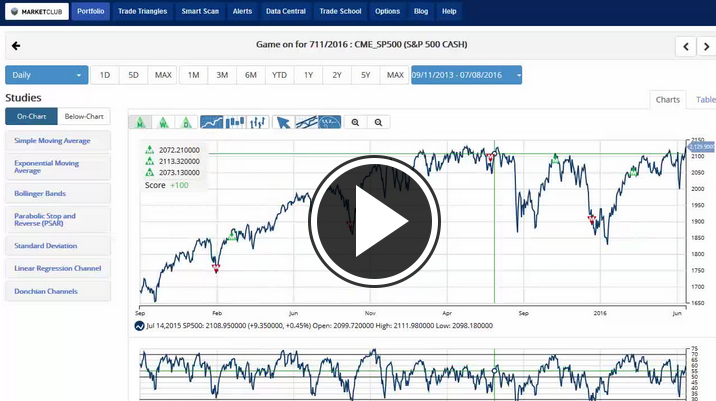Switch to candlestick chart type icon
This screenshot has height=401, width=716.
(235, 123)
